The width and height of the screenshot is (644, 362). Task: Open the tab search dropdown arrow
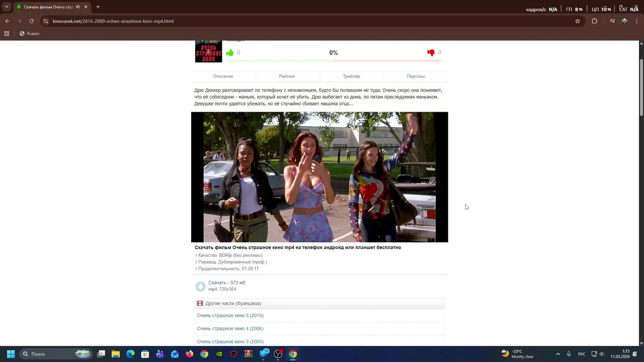[7, 7]
